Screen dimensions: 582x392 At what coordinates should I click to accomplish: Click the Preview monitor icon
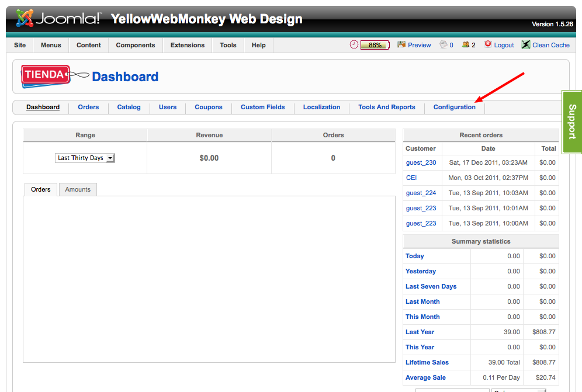click(x=401, y=44)
